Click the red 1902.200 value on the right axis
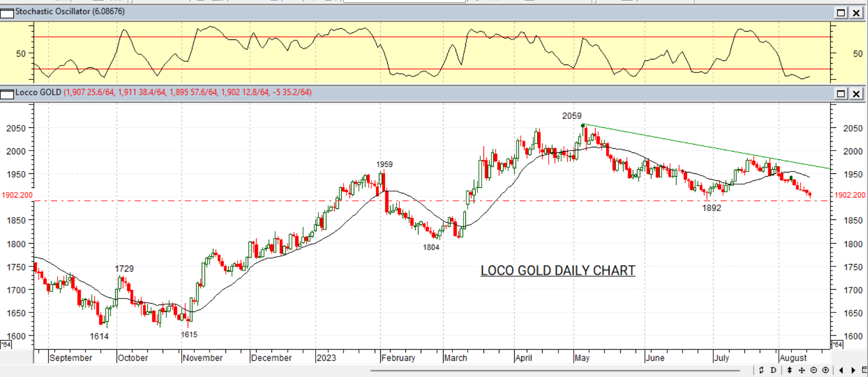This screenshot has width=868, height=377. (x=850, y=195)
